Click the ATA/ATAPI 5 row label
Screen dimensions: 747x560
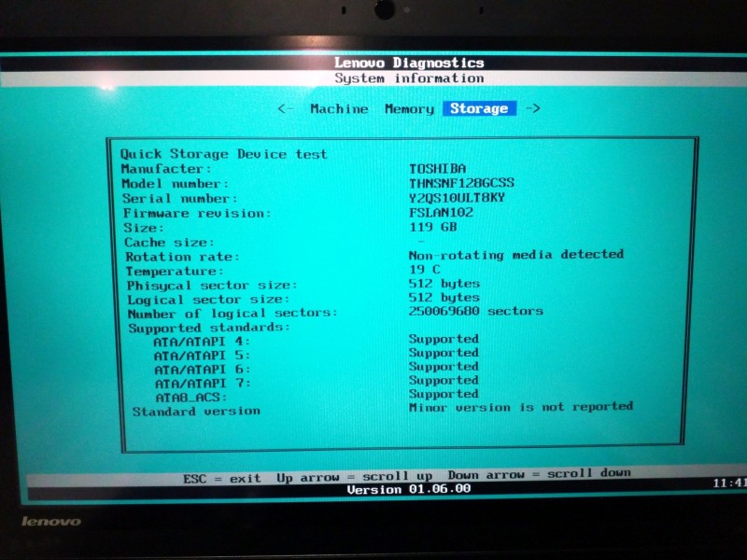(x=202, y=356)
